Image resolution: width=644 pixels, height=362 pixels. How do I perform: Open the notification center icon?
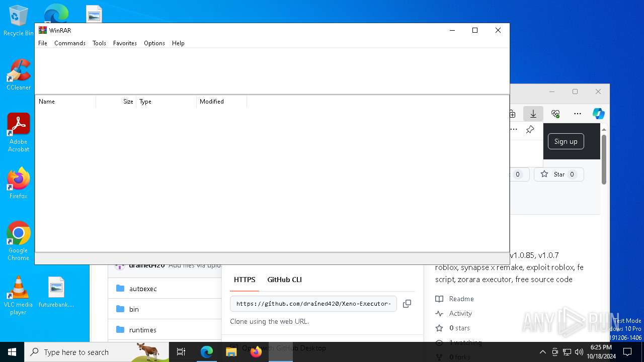click(627, 352)
